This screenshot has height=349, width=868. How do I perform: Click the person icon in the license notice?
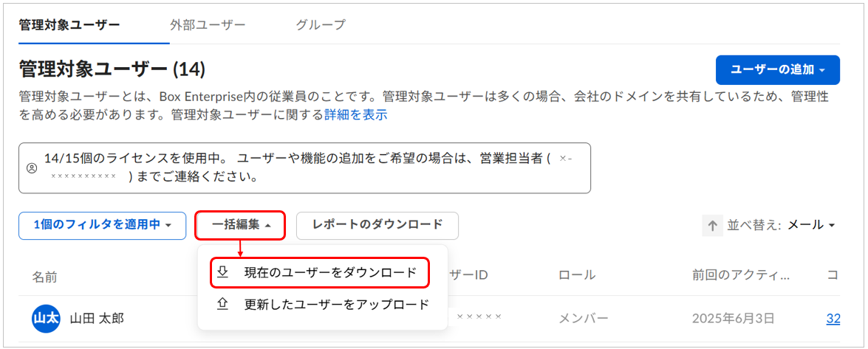point(32,168)
